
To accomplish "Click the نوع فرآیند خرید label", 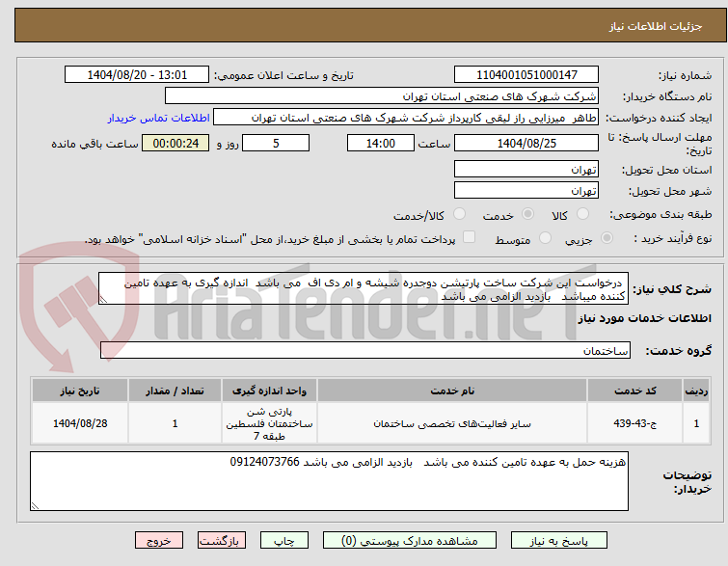I will 673,238.
